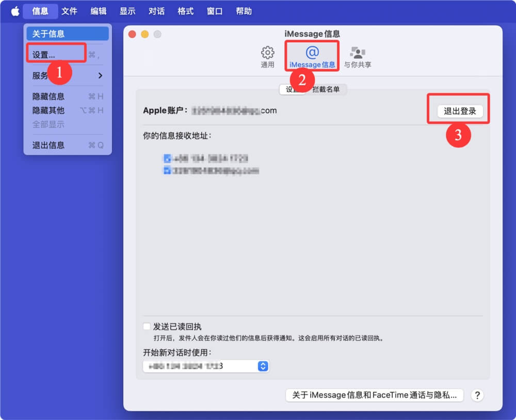The image size is (516, 420).
Task: Select the 设置 tab
Action: pos(293,89)
